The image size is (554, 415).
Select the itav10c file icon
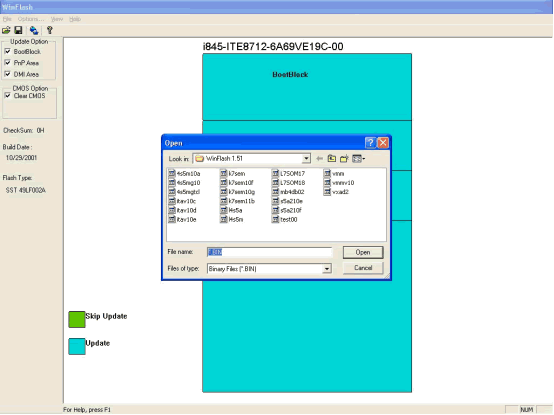pyautogui.click(x=172, y=201)
